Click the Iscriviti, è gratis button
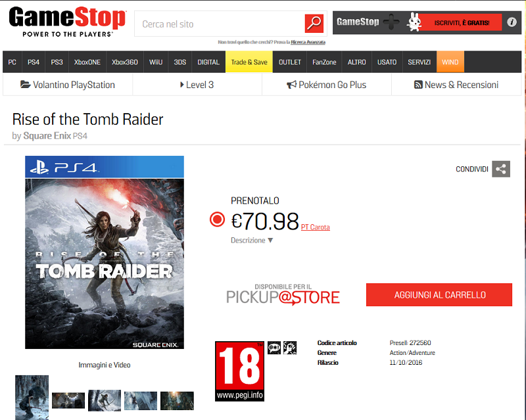 [x=462, y=23]
